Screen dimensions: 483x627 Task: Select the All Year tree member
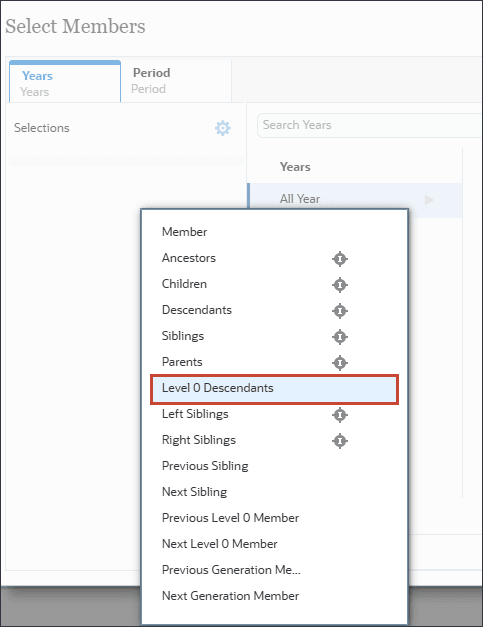tap(300, 199)
